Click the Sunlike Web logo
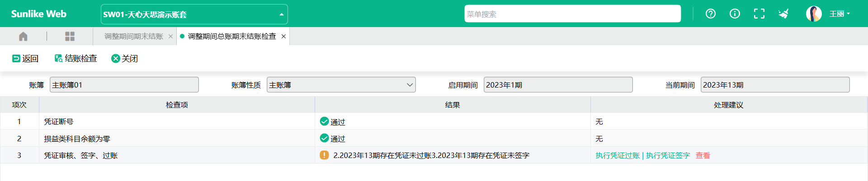868x181 pixels. tap(39, 14)
